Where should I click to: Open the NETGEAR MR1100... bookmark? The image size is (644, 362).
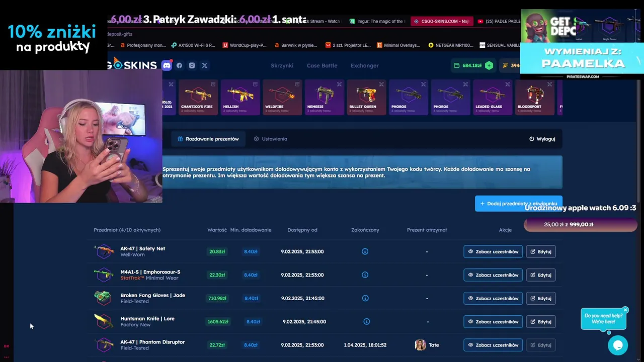pyautogui.click(x=451, y=45)
